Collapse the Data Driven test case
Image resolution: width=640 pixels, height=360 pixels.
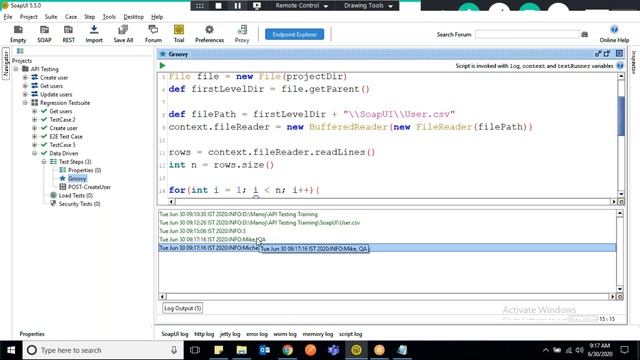[34, 153]
